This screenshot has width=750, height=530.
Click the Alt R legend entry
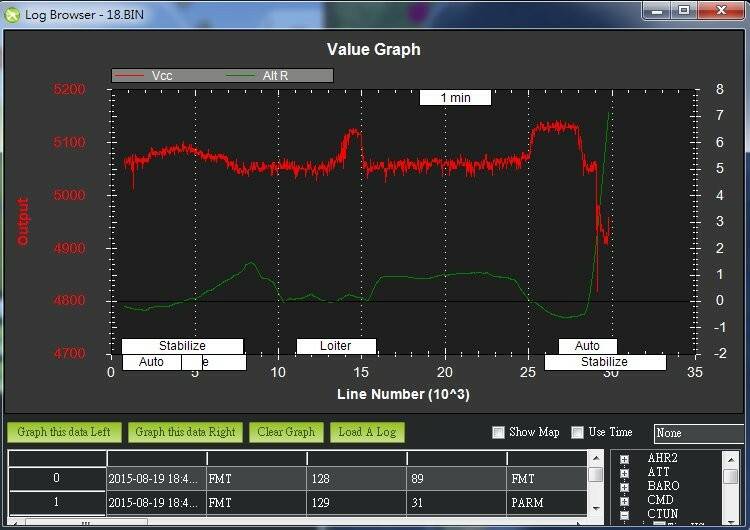(x=257, y=76)
